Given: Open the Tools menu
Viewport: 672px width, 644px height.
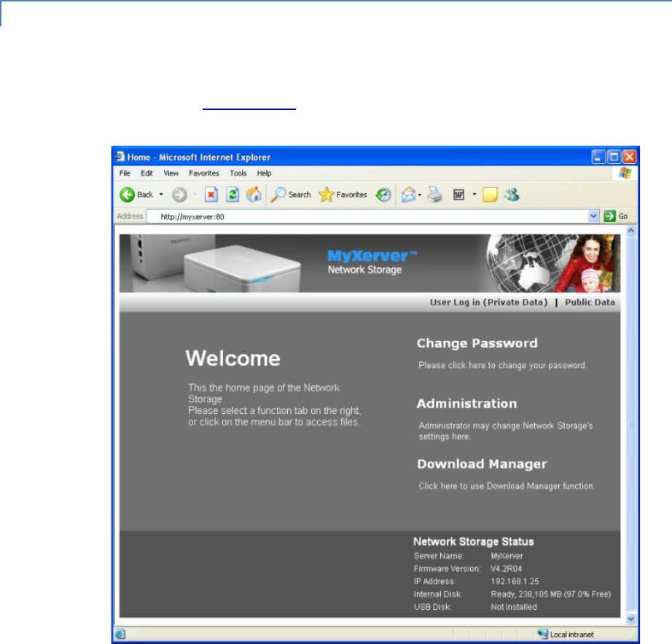Looking at the screenshot, I should pyautogui.click(x=238, y=173).
